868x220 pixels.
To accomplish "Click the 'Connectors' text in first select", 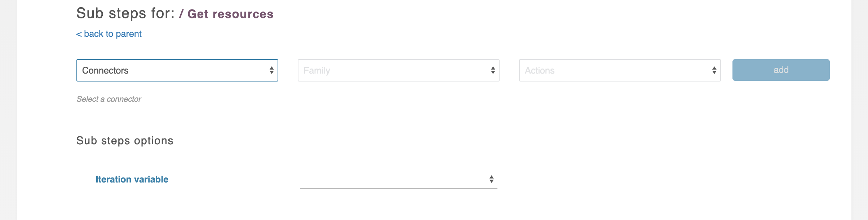I will pos(105,71).
